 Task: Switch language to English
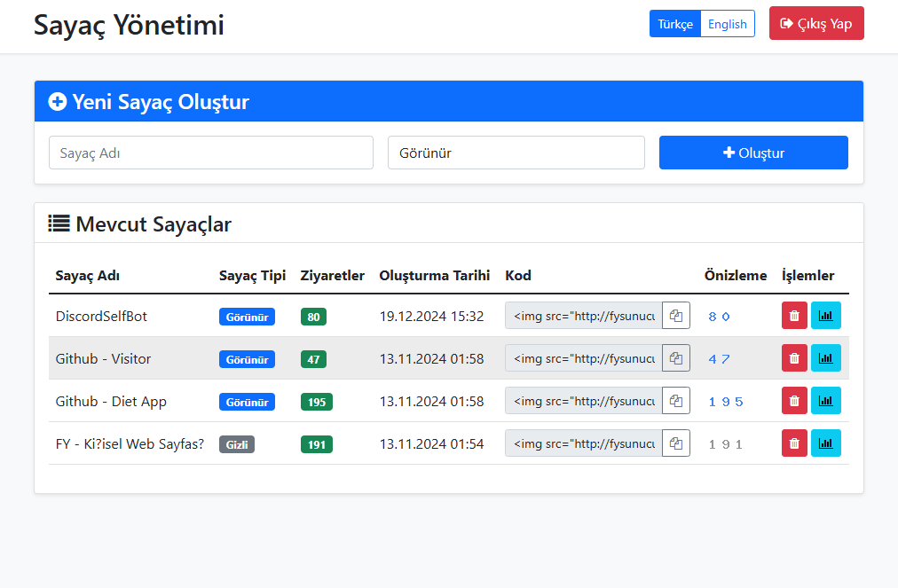click(x=728, y=24)
